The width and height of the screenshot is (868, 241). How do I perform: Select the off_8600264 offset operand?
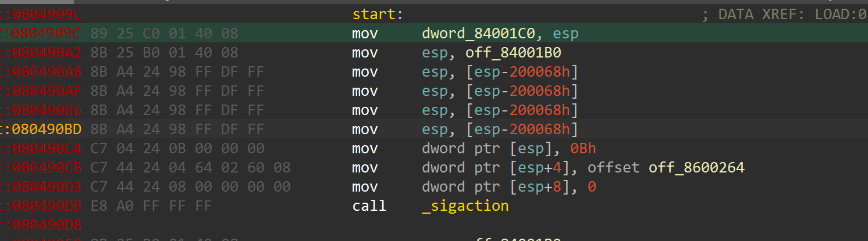[697, 168]
